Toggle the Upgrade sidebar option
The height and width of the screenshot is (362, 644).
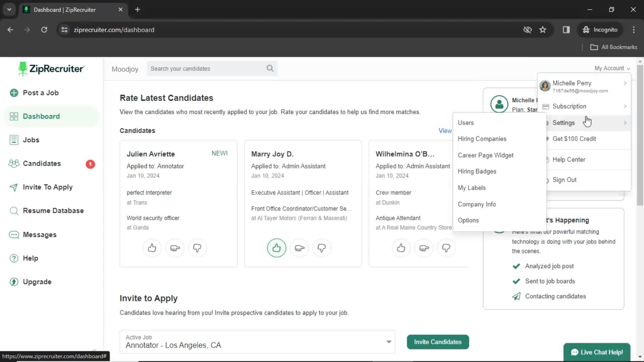(37, 282)
